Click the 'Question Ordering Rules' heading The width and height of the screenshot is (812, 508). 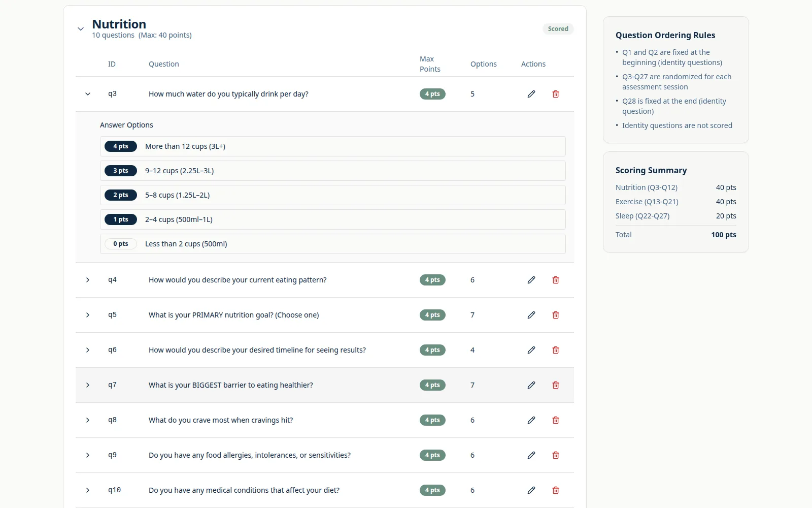pos(665,35)
